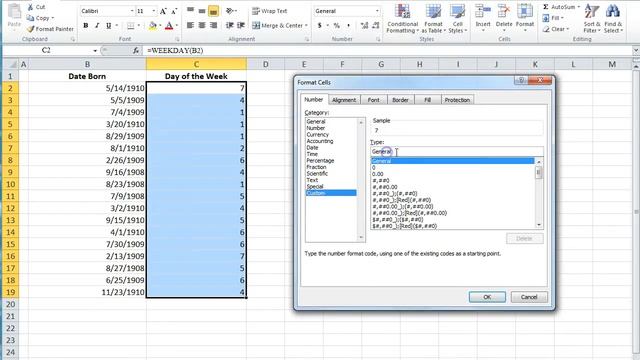Increase indent in Alignment group
Viewport: 640px width, 360px height.
[x=241, y=25]
